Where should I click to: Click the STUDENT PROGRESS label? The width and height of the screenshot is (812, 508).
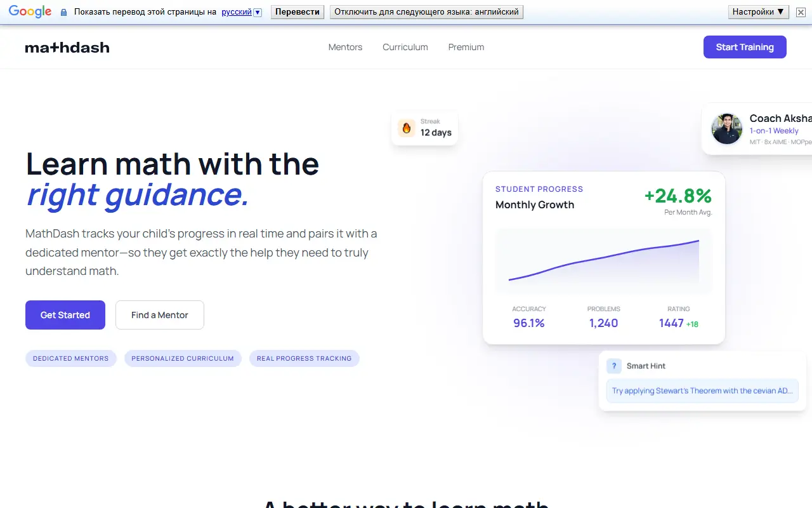tap(539, 189)
